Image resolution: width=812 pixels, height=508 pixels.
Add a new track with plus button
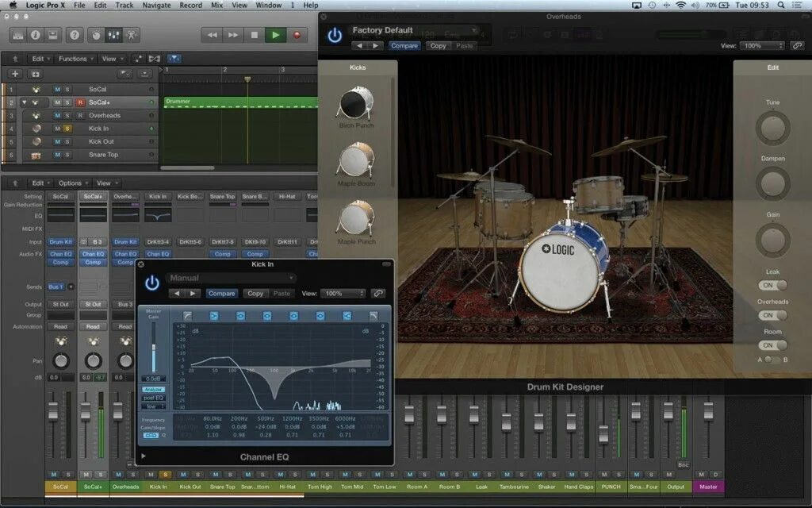(15, 74)
